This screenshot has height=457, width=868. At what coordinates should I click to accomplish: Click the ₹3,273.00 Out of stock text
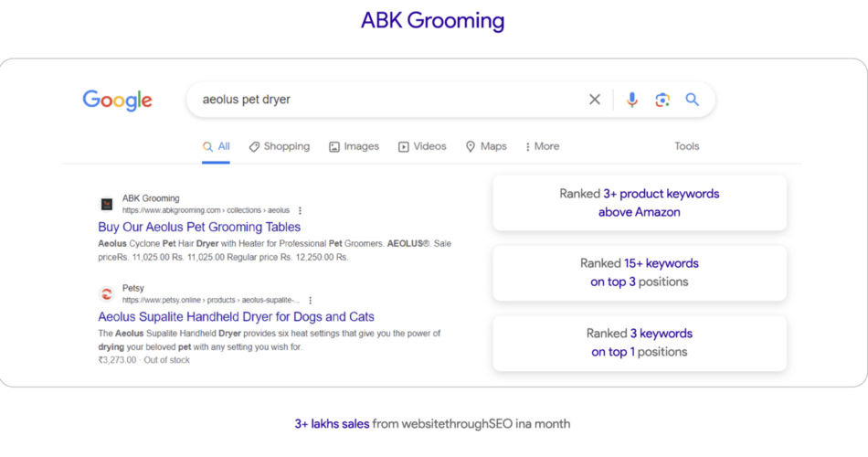tap(144, 360)
